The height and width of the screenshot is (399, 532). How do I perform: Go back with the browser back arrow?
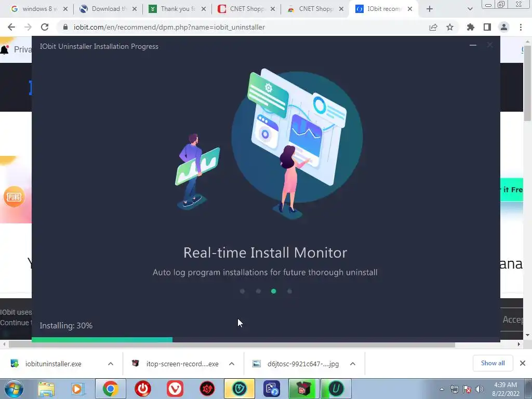[11, 27]
